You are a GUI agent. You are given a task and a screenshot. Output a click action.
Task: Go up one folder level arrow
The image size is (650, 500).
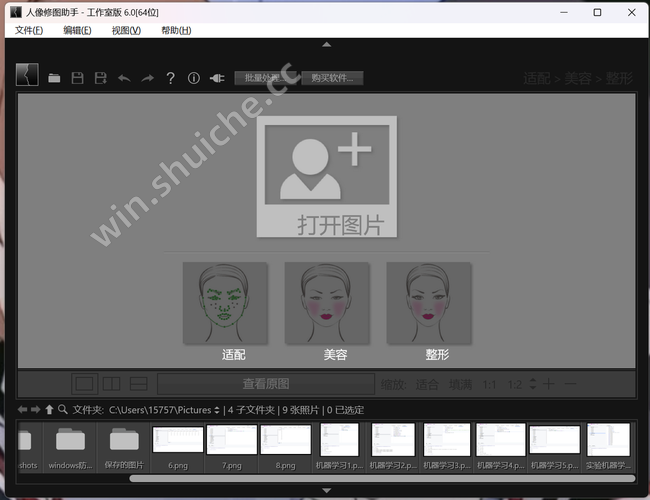click(49, 410)
